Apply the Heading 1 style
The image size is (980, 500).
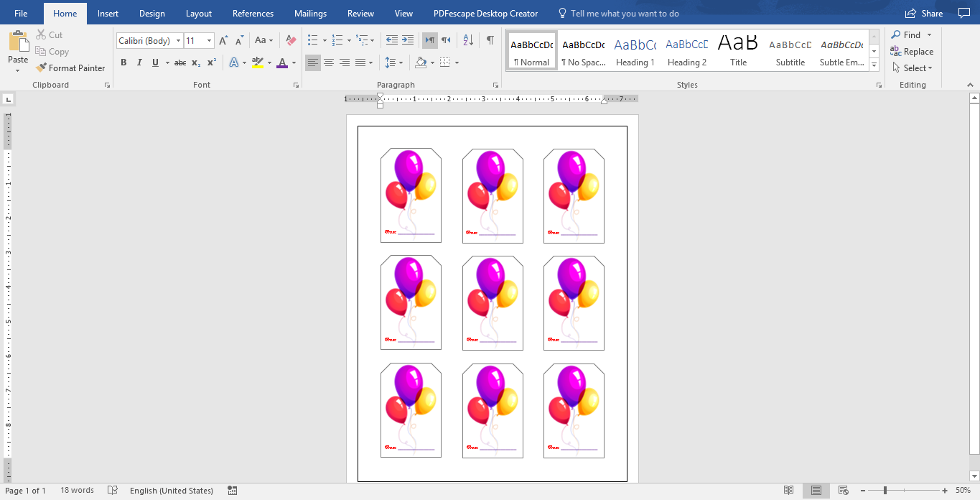click(635, 48)
